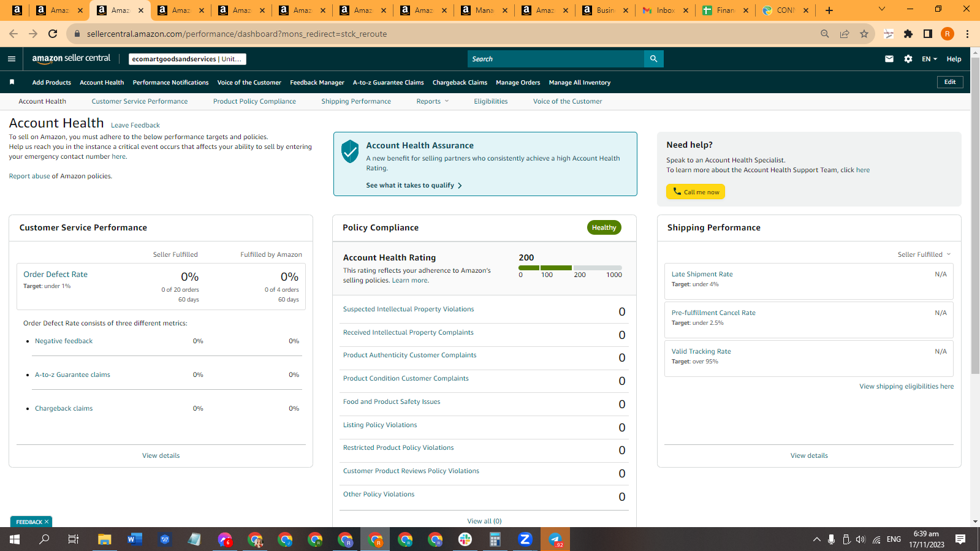Screen dimensions: 980x551
Task: Click the browser address bar URL
Action: point(237,34)
